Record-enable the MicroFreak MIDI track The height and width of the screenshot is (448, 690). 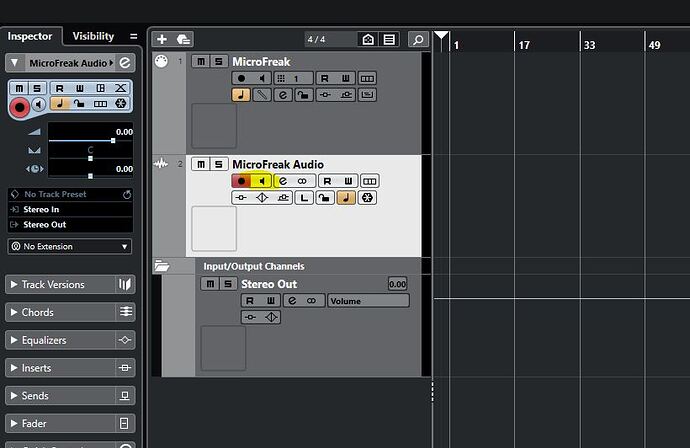pos(241,78)
